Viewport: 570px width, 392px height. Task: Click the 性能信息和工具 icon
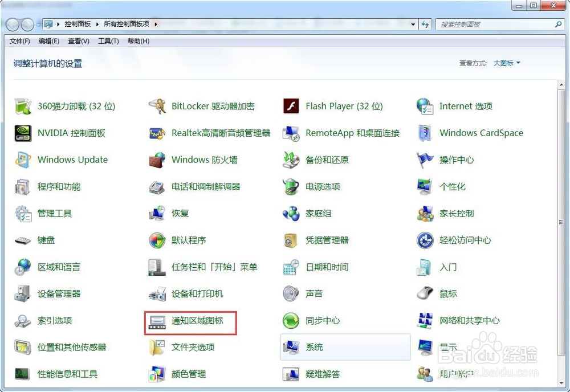23,374
